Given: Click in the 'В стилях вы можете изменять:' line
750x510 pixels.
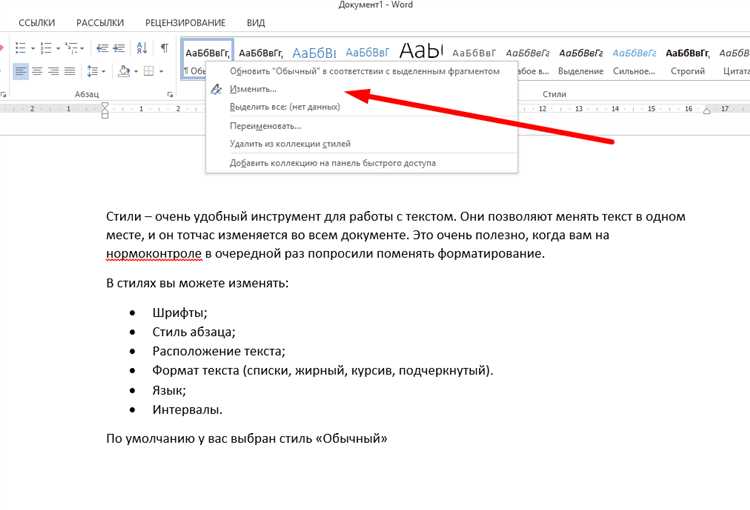Looking at the screenshot, I should pos(198,283).
